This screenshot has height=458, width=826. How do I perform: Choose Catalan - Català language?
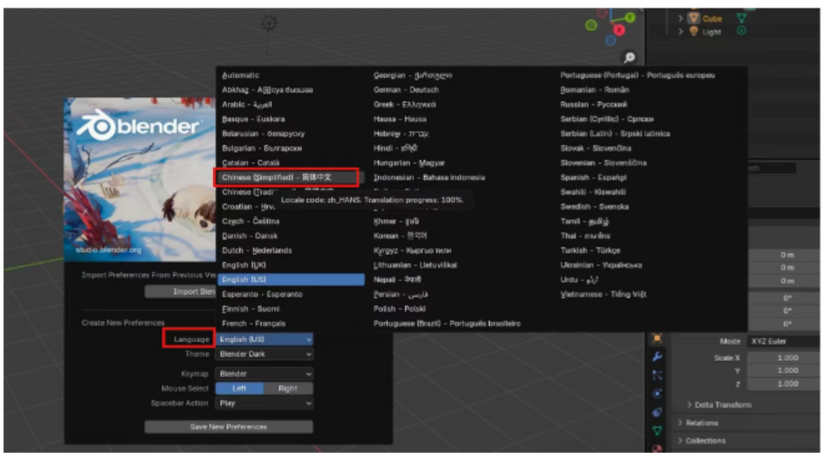point(250,163)
